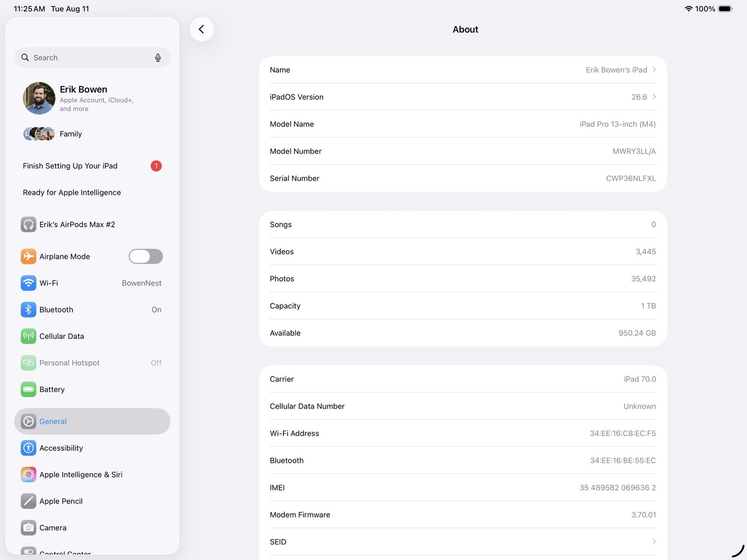Image resolution: width=747 pixels, height=560 pixels.
Task: Tap the Tue Aug 11 date
Action: tap(70, 9)
